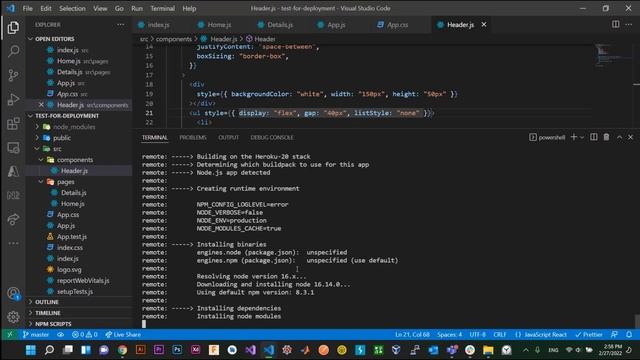Change indentation Spaces: 4 setting

pyautogui.click(x=449, y=335)
